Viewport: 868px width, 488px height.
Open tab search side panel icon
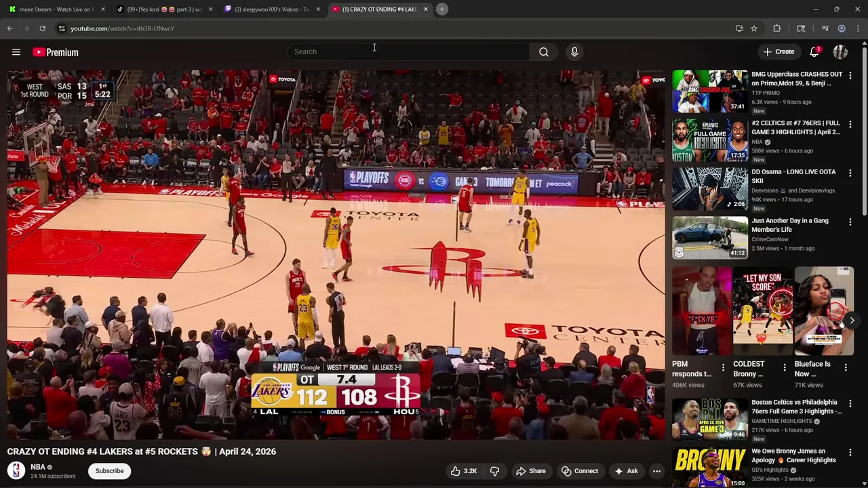coord(801,28)
